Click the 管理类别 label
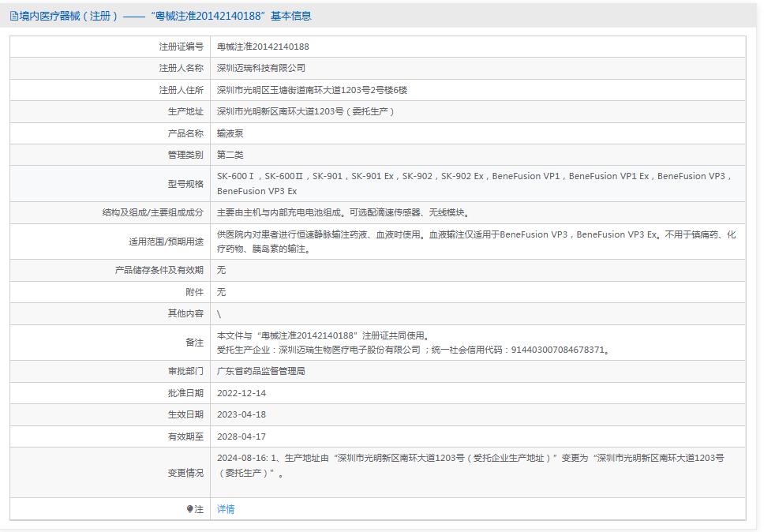The width and height of the screenshot is (775, 532). (185, 154)
